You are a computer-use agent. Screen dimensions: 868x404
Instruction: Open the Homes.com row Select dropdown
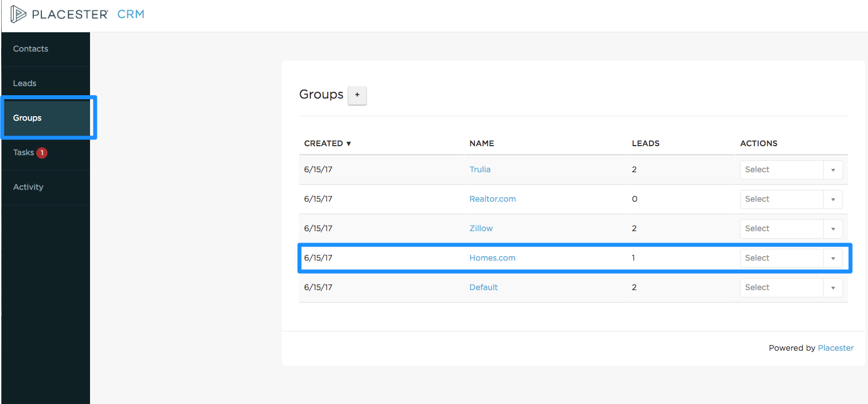(791, 258)
